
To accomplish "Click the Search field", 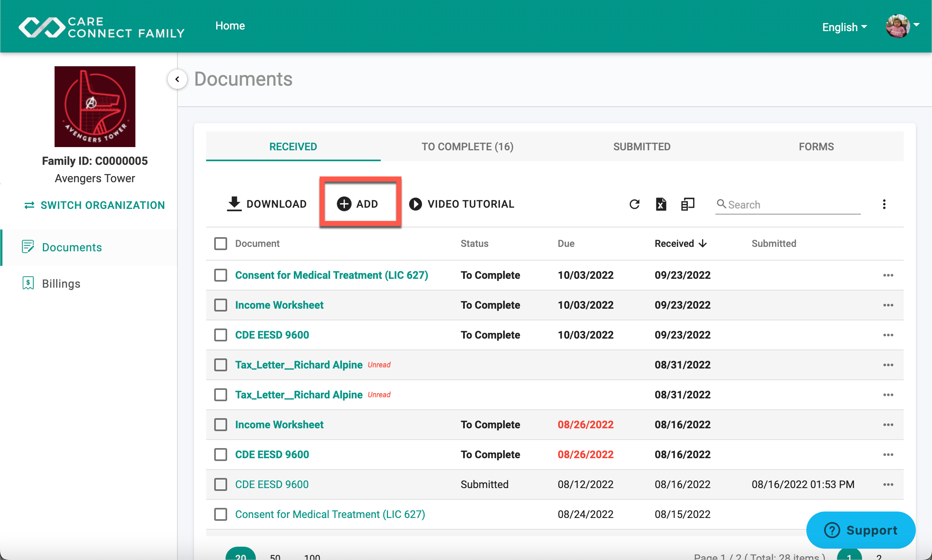I will (x=788, y=204).
